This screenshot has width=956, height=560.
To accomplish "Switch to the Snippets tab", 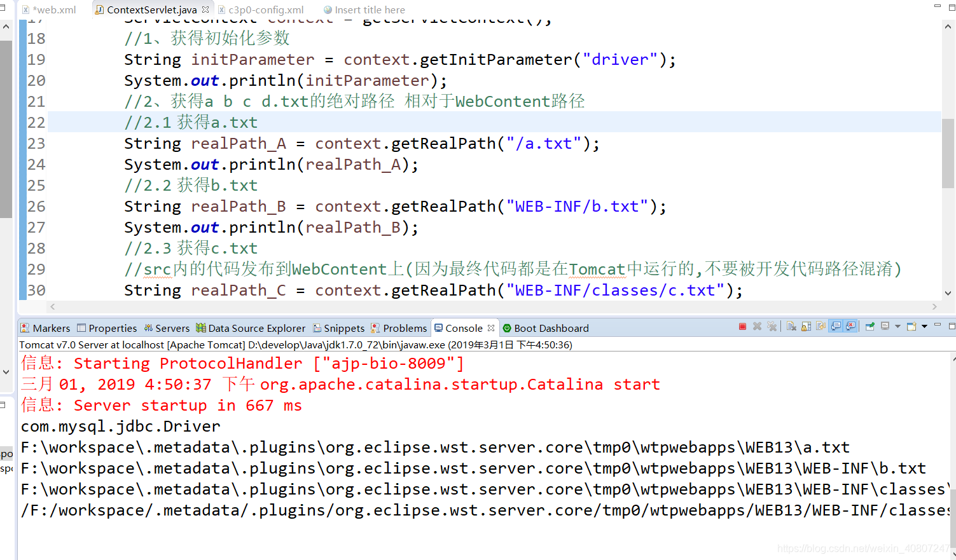I will tap(339, 328).
